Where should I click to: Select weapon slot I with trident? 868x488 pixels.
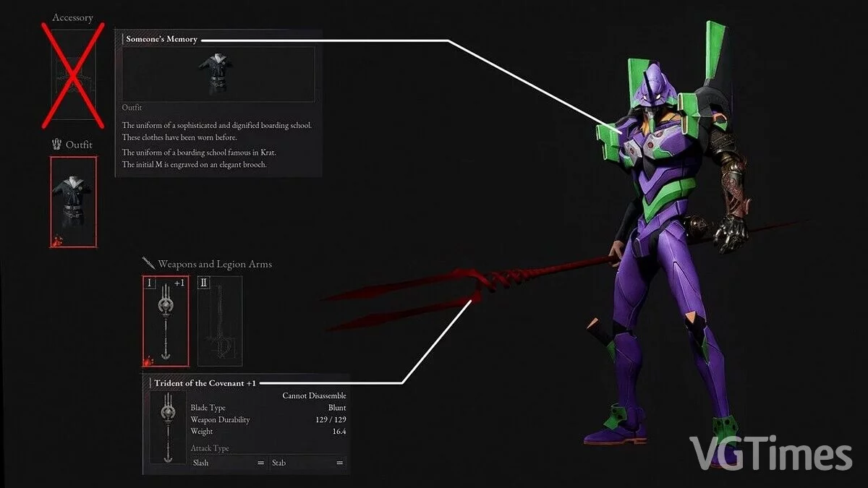point(166,320)
